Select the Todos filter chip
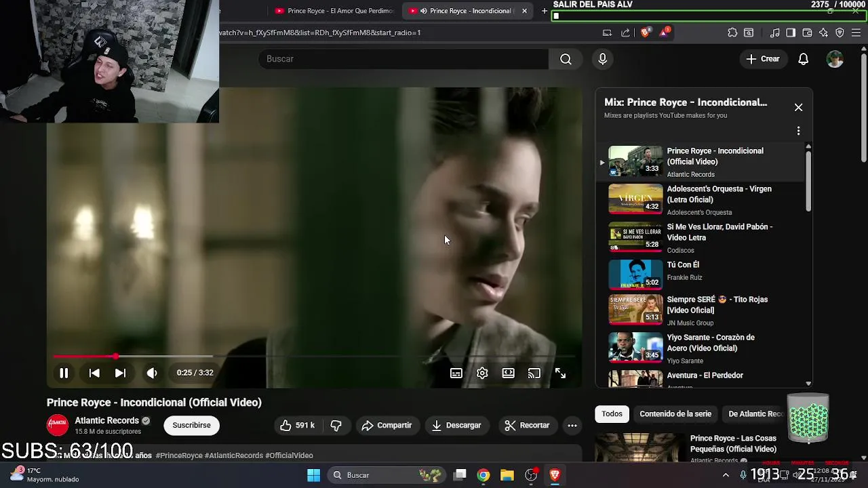Screen dimensions: 868x488 tap(612, 413)
